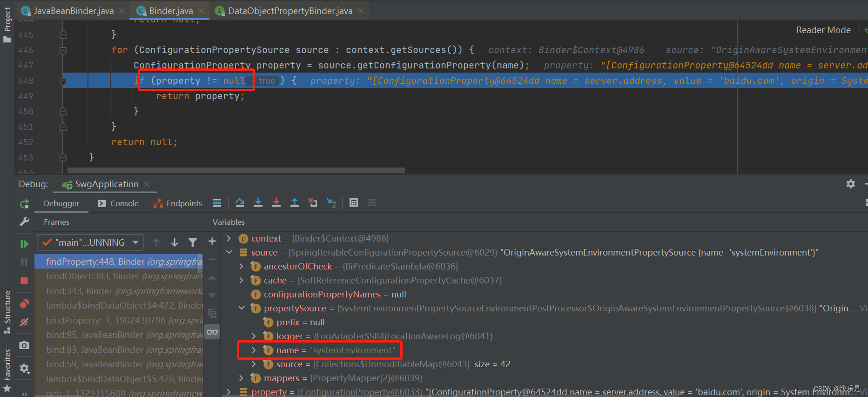Open the Console tab
This screenshot has width=868, height=397.
(118, 203)
